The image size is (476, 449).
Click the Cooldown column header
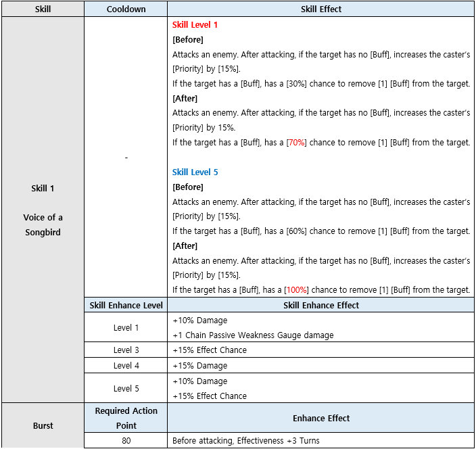(126, 9)
